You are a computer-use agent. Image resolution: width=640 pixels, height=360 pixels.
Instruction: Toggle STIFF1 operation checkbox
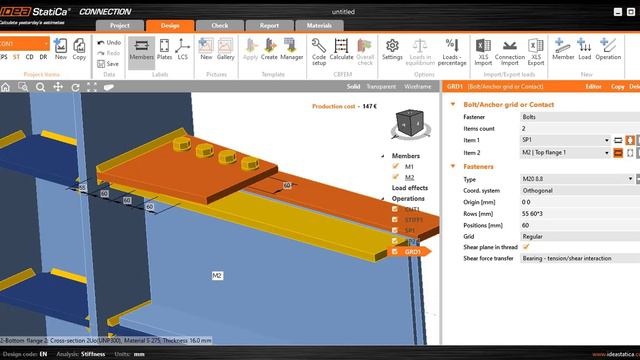[x=395, y=220]
